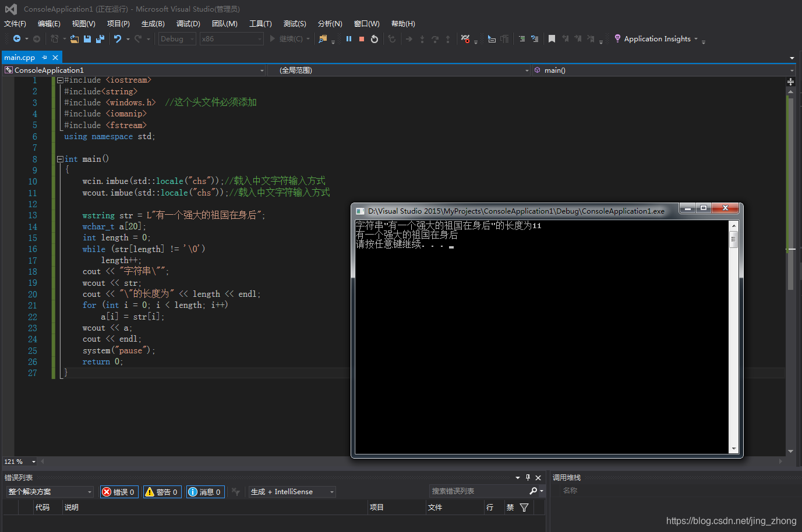Toggle a bookmark on the current line
Screen dimensions: 802x532
click(x=552, y=38)
